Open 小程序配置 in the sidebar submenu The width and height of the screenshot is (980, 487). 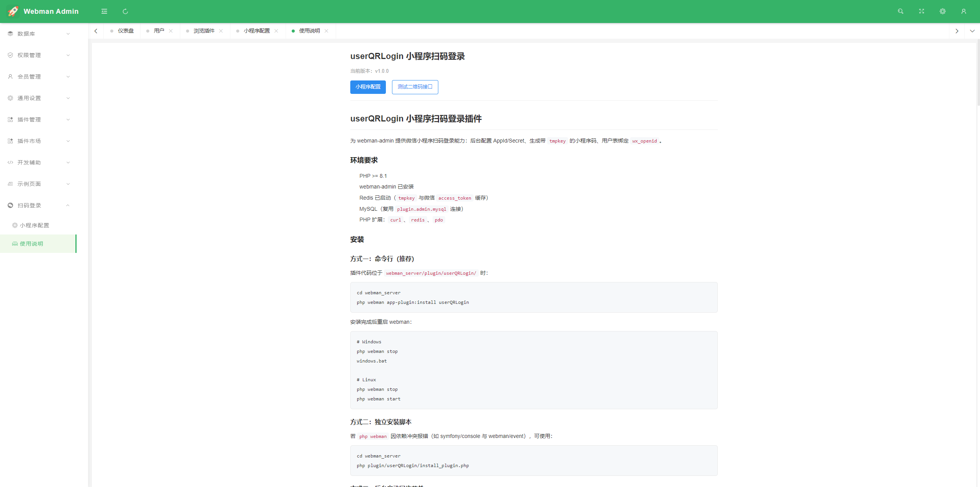pyautogui.click(x=38, y=225)
